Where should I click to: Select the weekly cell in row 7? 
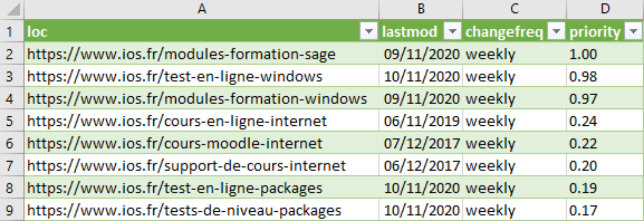point(514,166)
